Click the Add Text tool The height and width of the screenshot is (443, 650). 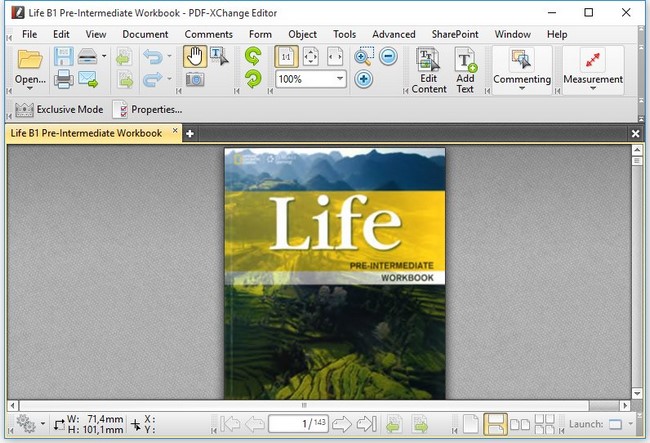point(466,70)
